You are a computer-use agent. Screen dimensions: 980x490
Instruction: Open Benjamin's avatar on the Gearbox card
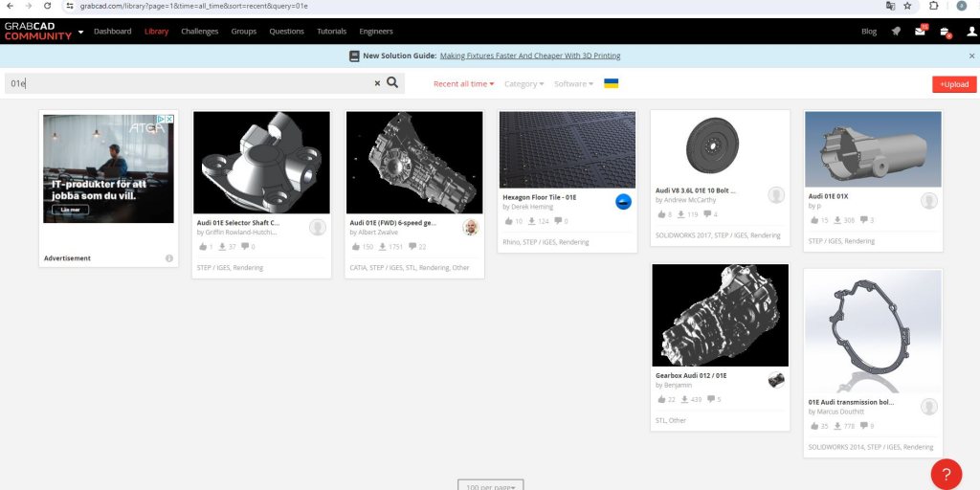pyautogui.click(x=776, y=380)
